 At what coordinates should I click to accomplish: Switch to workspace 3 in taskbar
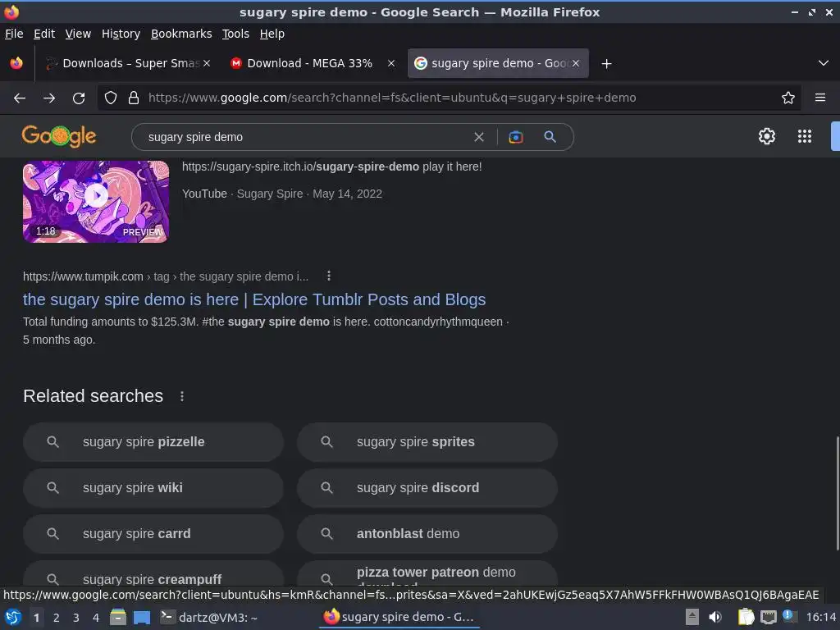click(76, 618)
